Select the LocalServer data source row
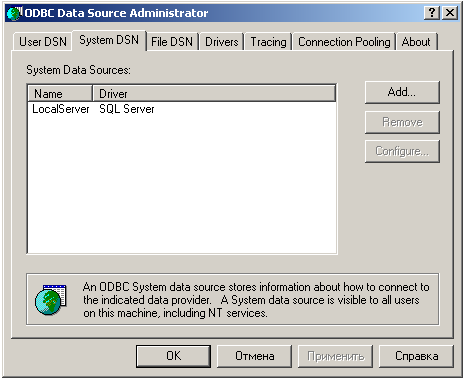The image size is (464, 380). point(182,109)
